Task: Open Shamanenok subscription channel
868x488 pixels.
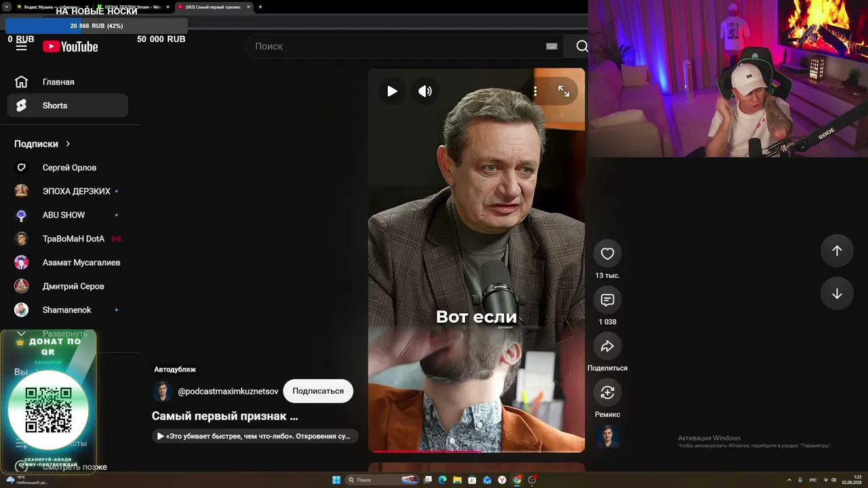Action: click(67, 310)
